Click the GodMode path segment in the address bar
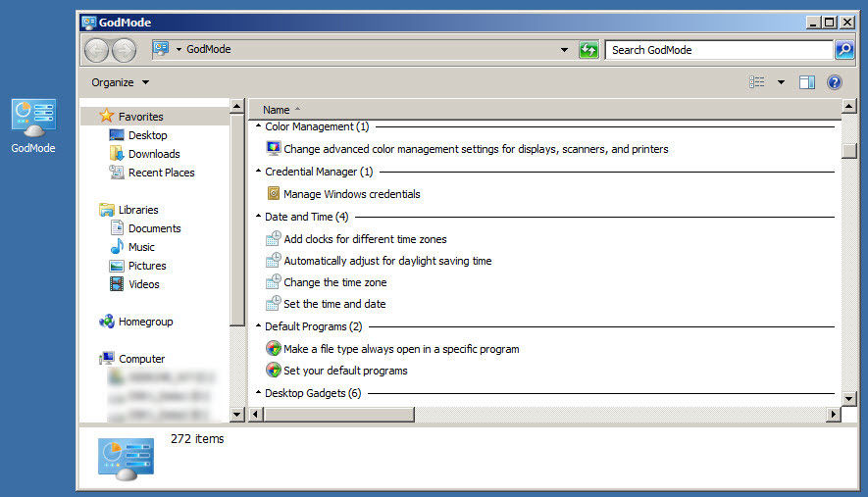Screen dimensions: 868x497 click(209, 49)
